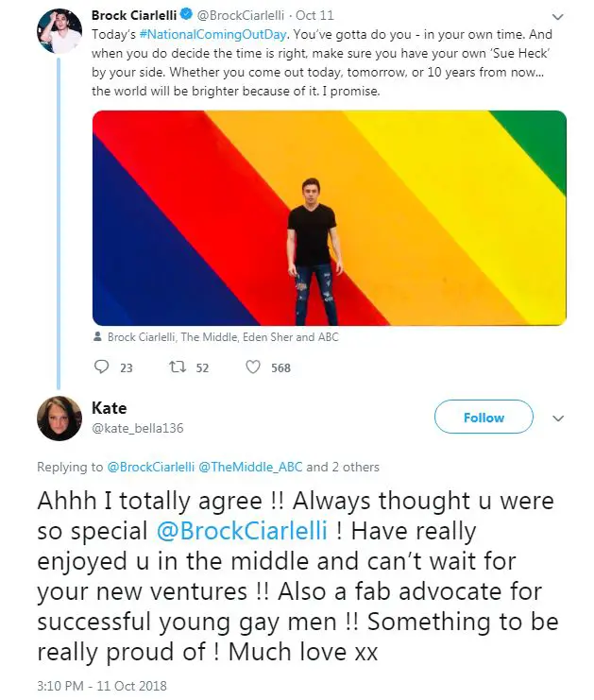Open Kate's tweet options dropdown arrow
594x700 pixels.
558,418
